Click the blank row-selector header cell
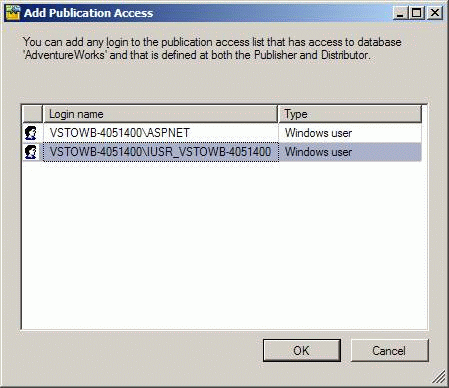Viewport: 449px width, 388px height. [33, 114]
